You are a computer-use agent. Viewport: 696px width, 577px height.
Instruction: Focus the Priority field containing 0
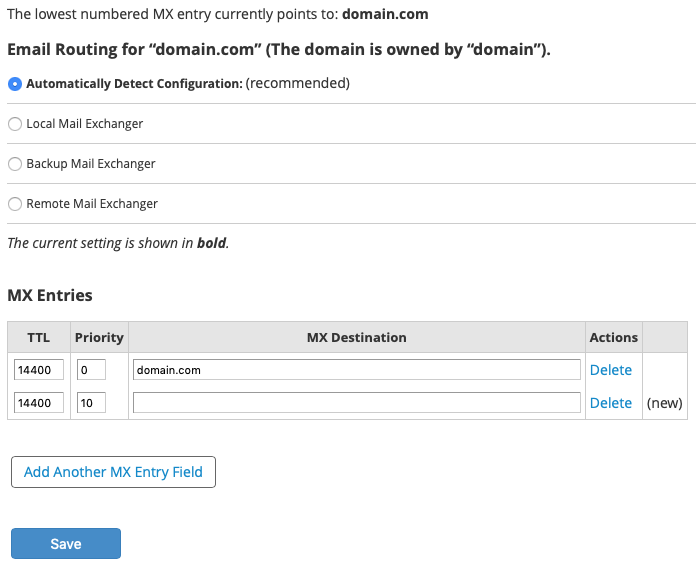(x=91, y=370)
